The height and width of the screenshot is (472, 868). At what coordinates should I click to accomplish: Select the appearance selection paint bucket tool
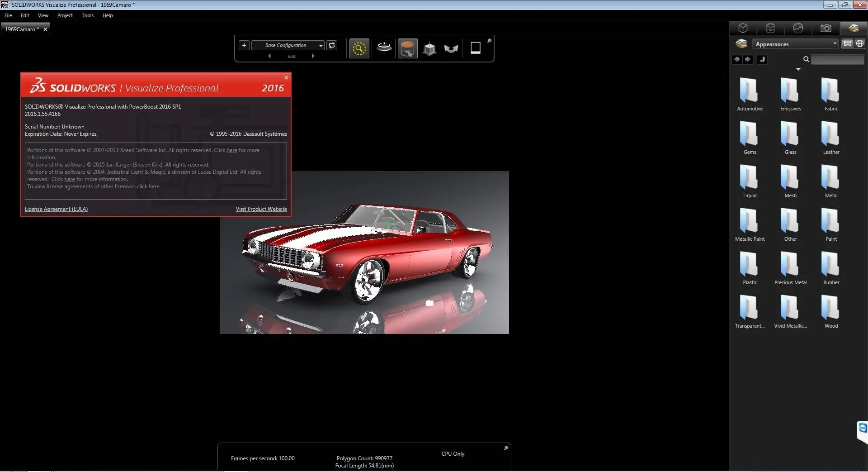point(407,48)
